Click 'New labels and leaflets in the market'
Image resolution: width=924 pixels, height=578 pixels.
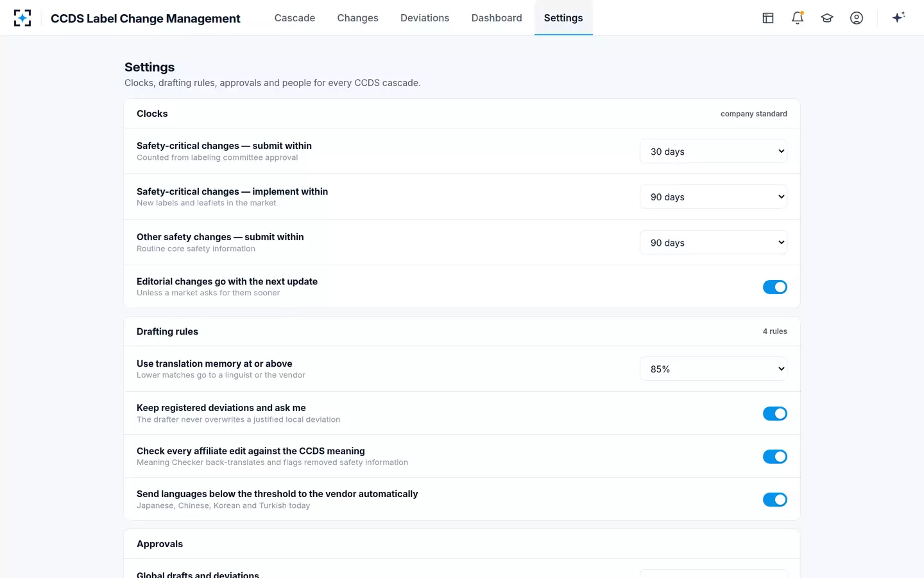tap(206, 203)
